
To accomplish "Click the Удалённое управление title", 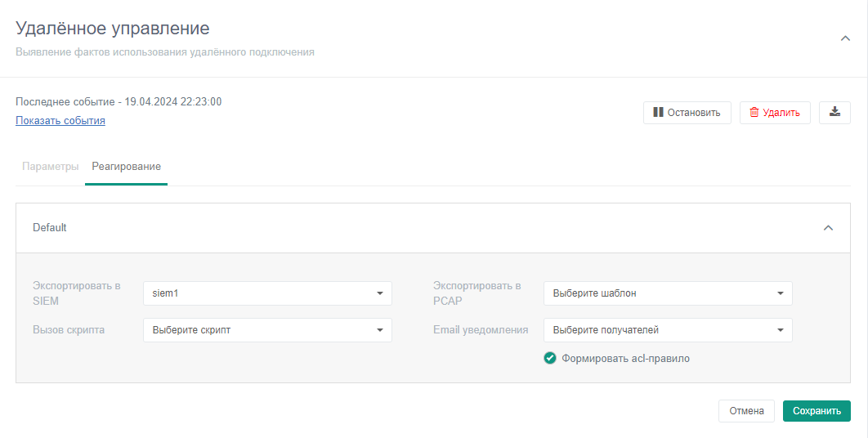I will [x=113, y=29].
